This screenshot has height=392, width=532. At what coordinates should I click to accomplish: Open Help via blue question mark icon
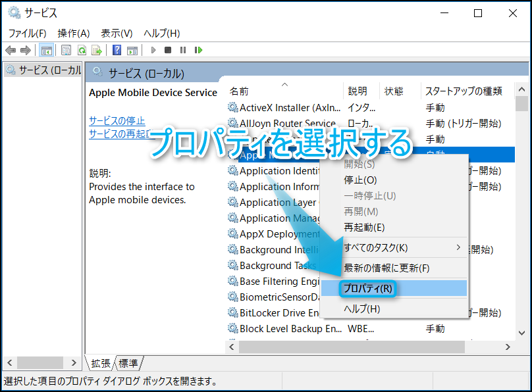[117, 50]
